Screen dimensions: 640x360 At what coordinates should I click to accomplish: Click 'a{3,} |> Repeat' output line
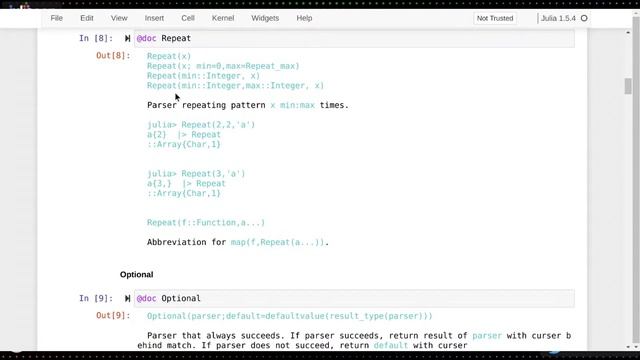186,184
